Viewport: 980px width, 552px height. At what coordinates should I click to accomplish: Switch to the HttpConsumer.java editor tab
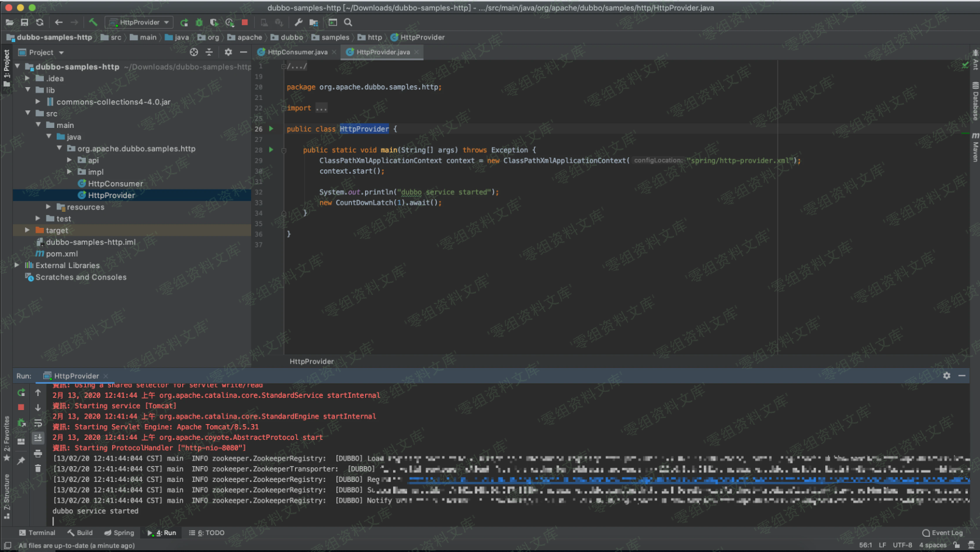(297, 52)
